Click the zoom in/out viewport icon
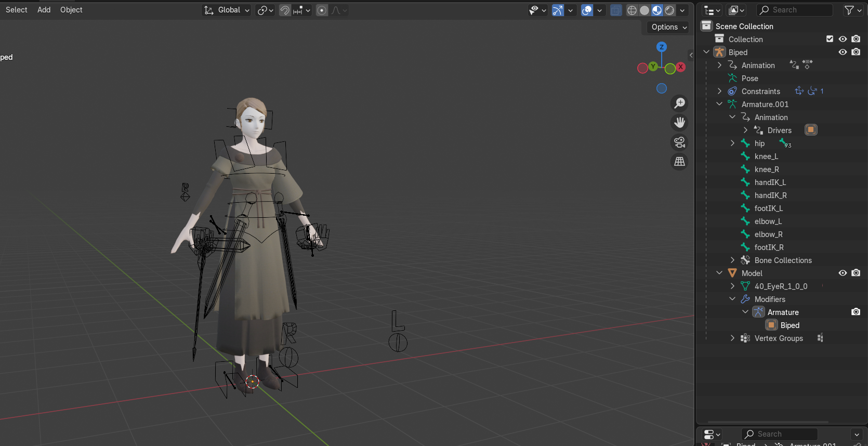This screenshot has height=446, width=868. (679, 103)
